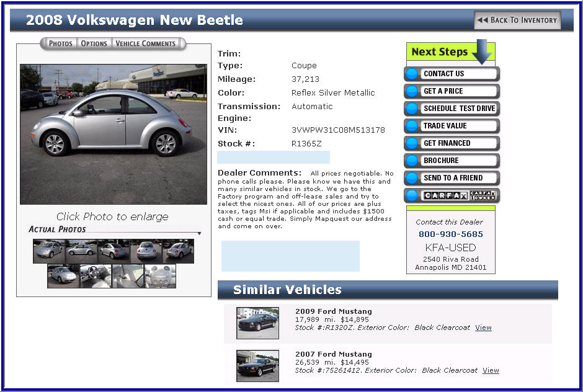The width and height of the screenshot is (583, 392).
Task: Switch to the Photos tab
Action: click(x=61, y=43)
